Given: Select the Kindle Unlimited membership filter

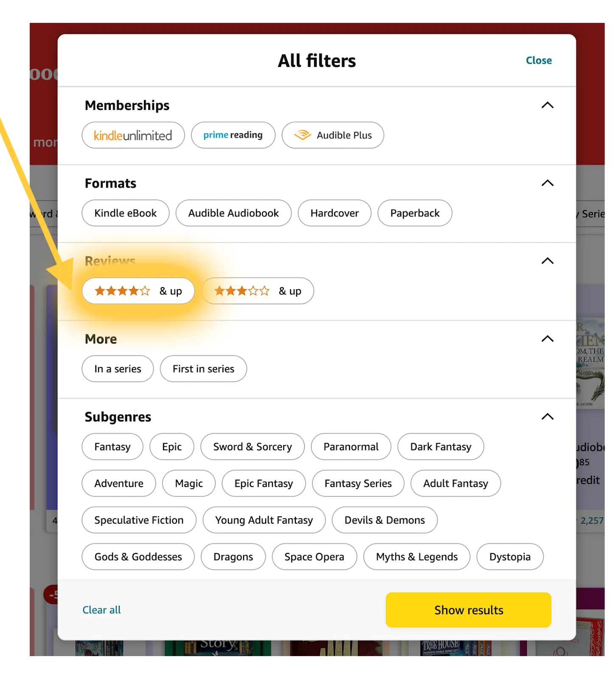Looking at the screenshot, I should pos(133,135).
